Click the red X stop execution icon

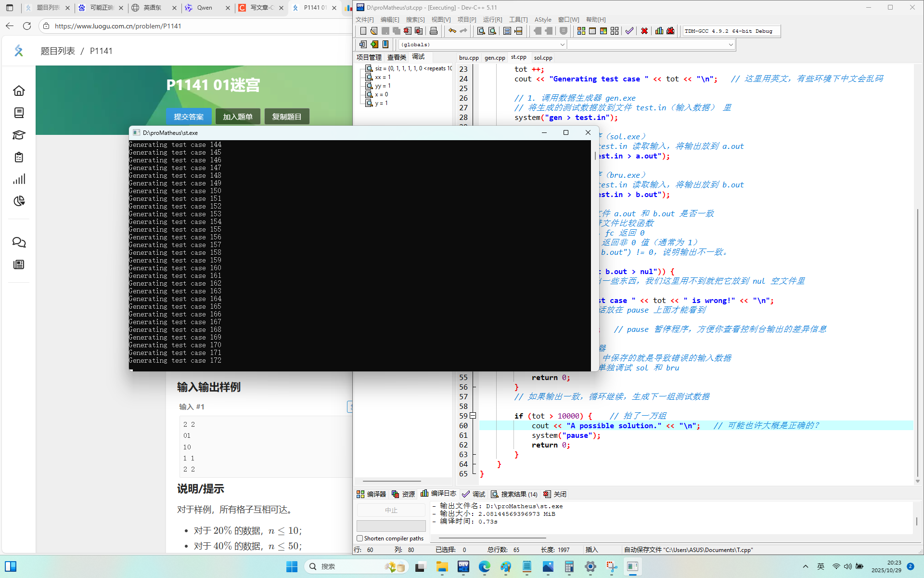click(x=644, y=31)
